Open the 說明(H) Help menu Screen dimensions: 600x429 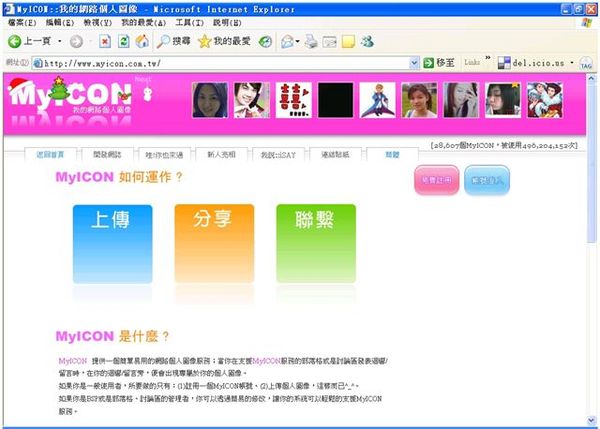[x=227, y=23]
